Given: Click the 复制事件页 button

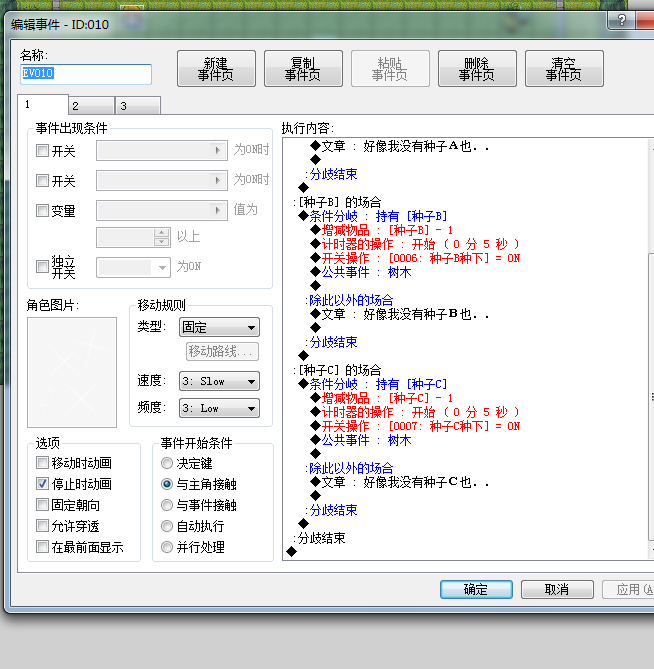Looking at the screenshot, I should (x=303, y=69).
